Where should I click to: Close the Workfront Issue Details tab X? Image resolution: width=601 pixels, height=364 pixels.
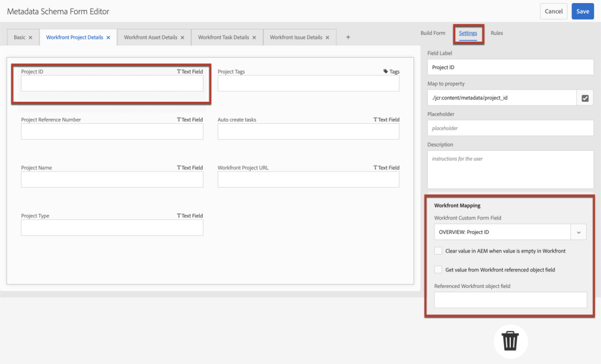pyautogui.click(x=327, y=37)
